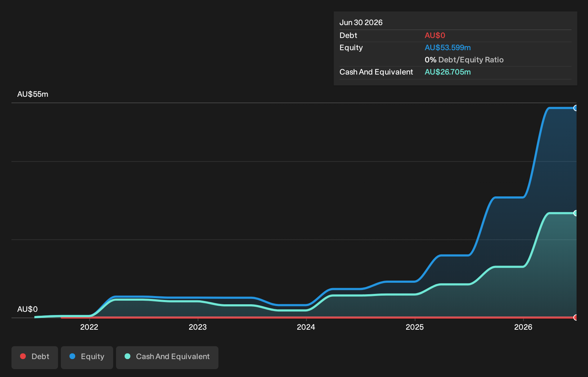588x377 pixels.
Task: Toggle the Equity series legend button
Action: 87,357
